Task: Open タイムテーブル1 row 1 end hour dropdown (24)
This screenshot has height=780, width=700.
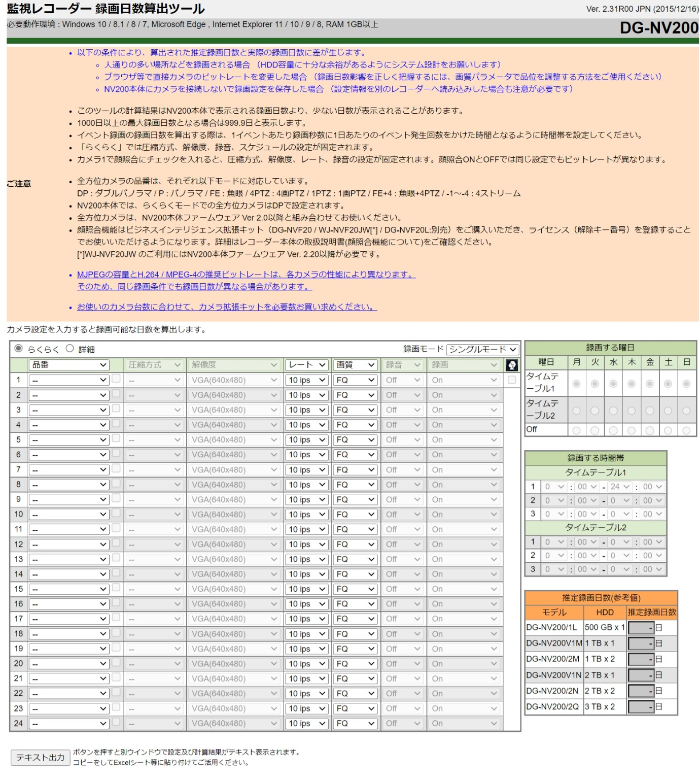Action: (619, 487)
